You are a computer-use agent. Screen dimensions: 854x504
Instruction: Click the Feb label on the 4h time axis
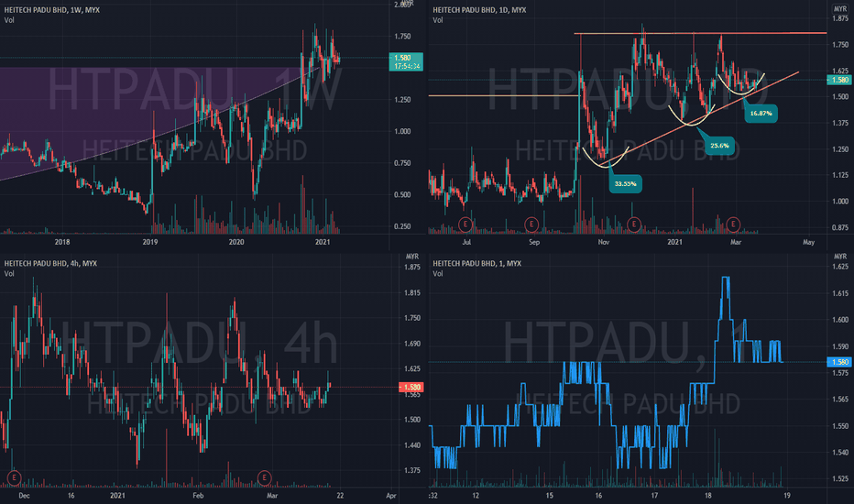pyautogui.click(x=198, y=495)
